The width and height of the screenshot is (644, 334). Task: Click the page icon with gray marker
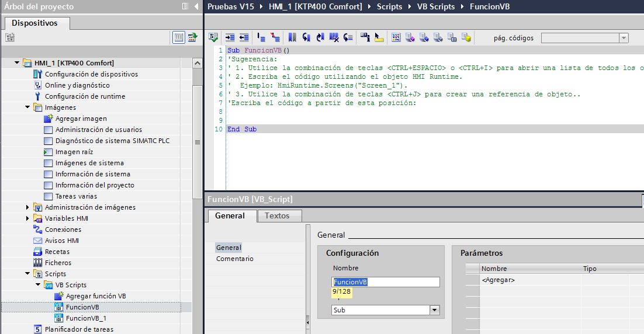(x=438, y=37)
